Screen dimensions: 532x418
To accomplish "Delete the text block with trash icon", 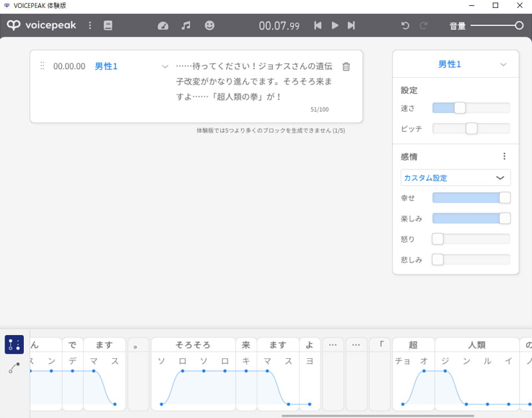I will click(x=346, y=66).
